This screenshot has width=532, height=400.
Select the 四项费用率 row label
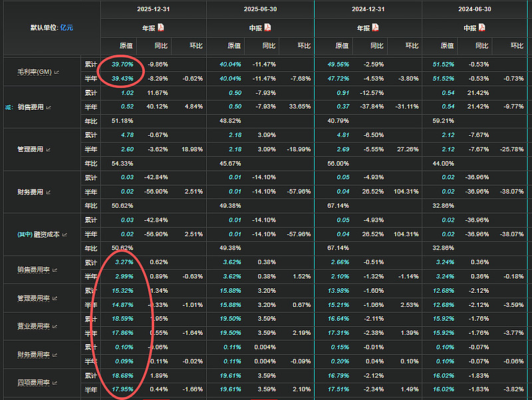(x=35, y=384)
